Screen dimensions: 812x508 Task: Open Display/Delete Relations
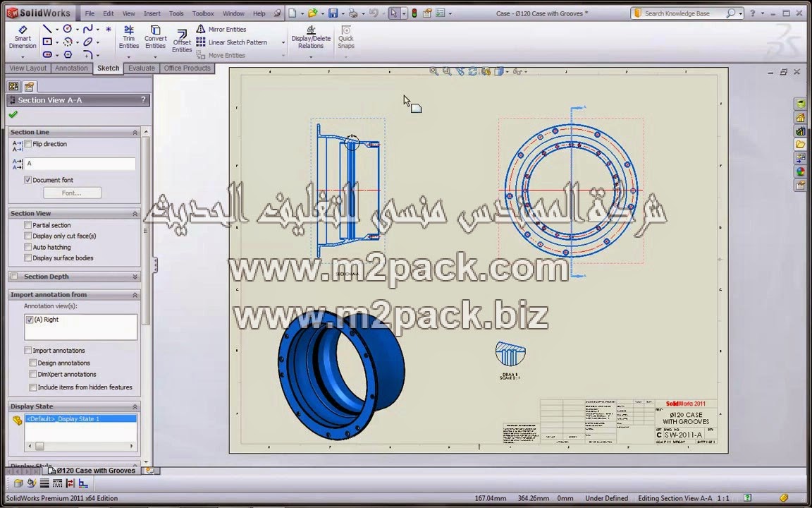click(x=311, y=37)
